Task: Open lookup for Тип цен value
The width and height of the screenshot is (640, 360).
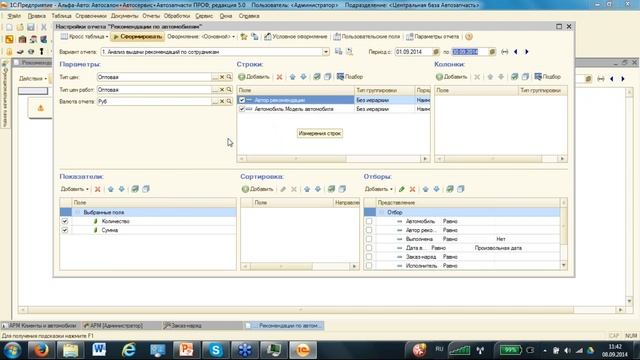Action: pos(229,77)
